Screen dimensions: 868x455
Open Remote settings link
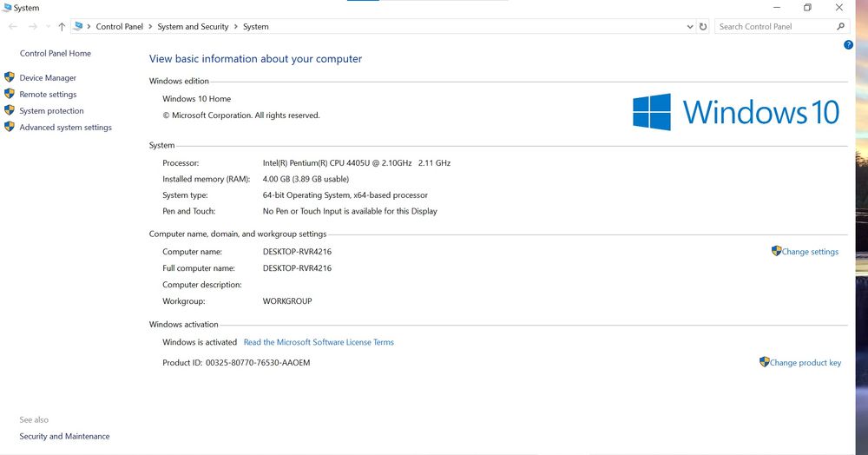point(48,95)
